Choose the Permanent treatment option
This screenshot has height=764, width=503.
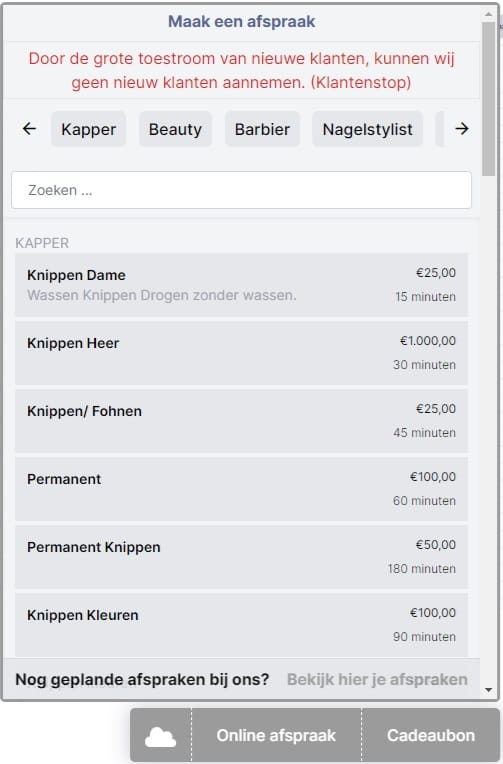click(x=241, y=489)
